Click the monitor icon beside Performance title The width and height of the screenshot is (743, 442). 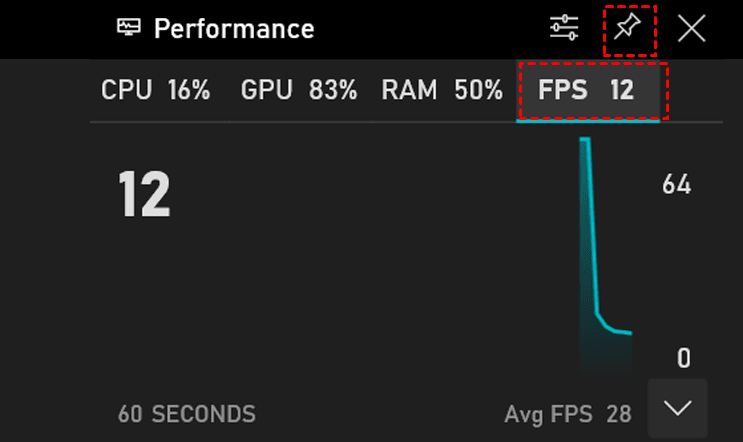click(129, 28)
